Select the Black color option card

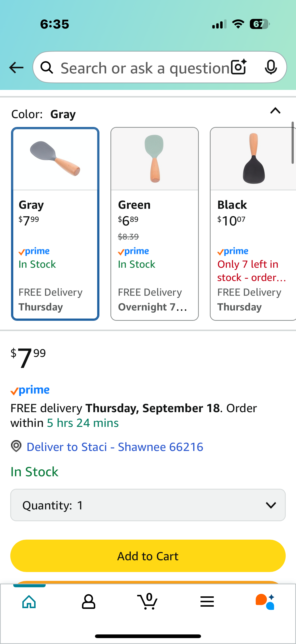click(253, 224)
